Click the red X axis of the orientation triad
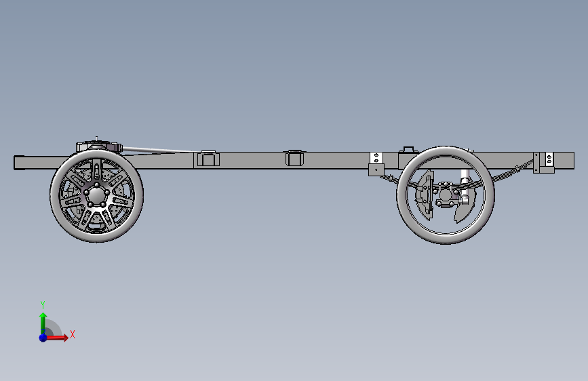Screen dimensions: 588x381 (58, 338)
